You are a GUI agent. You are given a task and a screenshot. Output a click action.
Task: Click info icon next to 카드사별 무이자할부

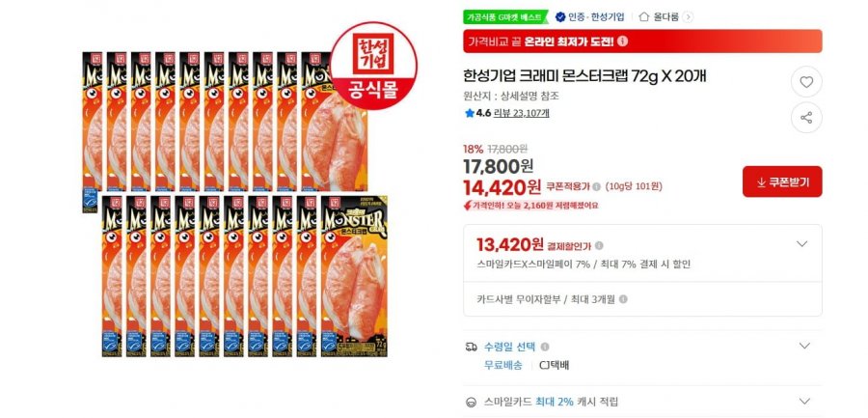(623, 299)
